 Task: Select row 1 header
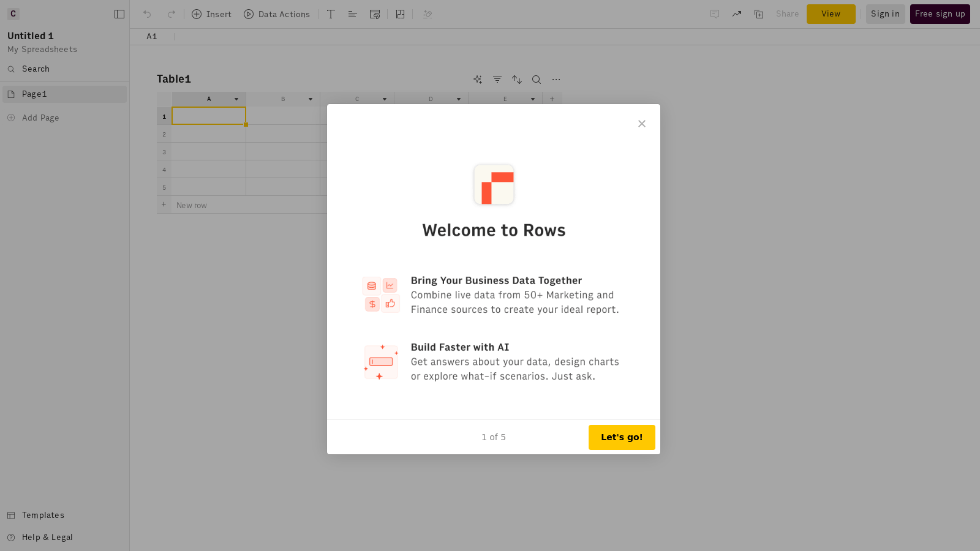(x=164, y=116)
